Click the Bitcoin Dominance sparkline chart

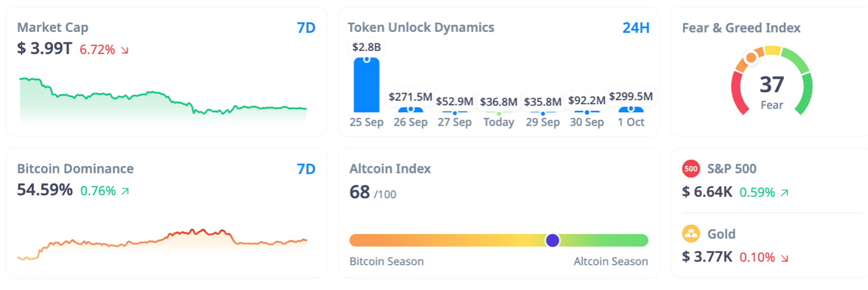(x=163, y=243)
